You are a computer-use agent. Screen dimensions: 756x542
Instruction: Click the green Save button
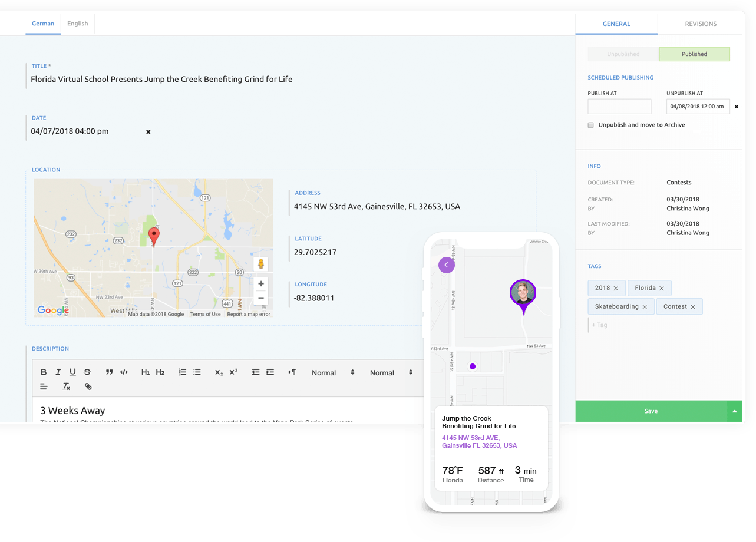(651, 411)
